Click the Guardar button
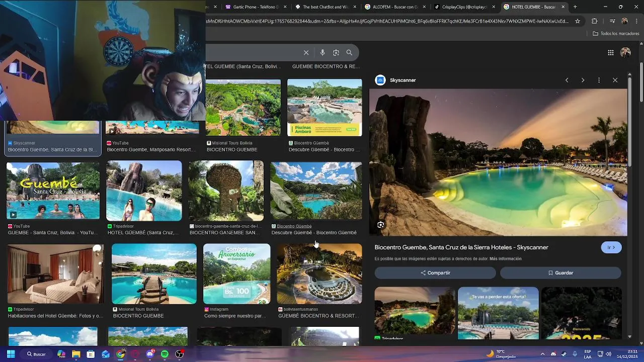 pyautogui.click(x=560, y=273)
